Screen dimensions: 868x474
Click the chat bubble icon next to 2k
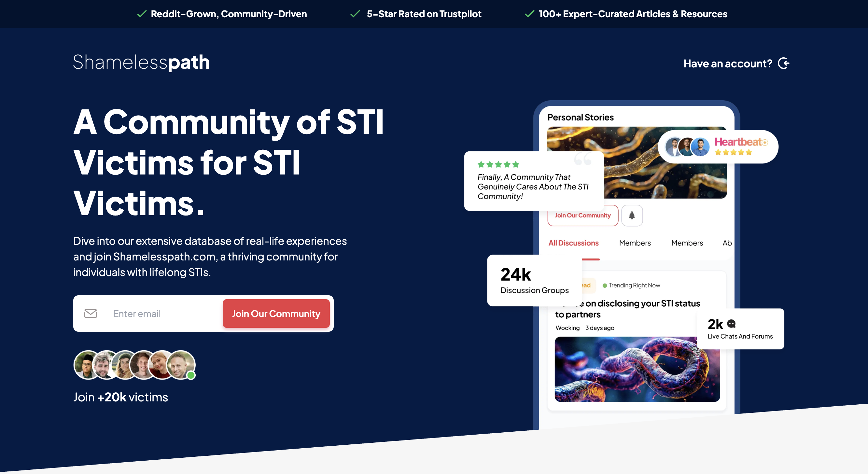pos(731,324)
